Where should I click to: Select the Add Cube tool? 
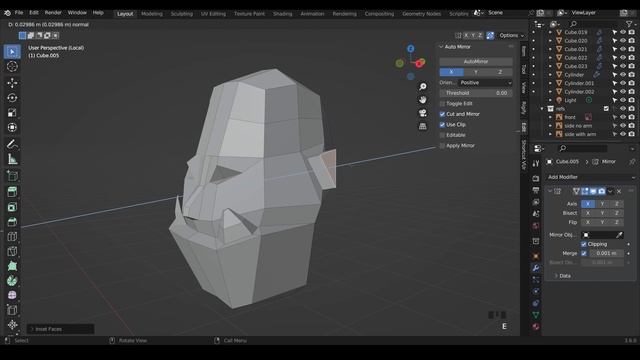pyautogui.click(x=12, y=176)
